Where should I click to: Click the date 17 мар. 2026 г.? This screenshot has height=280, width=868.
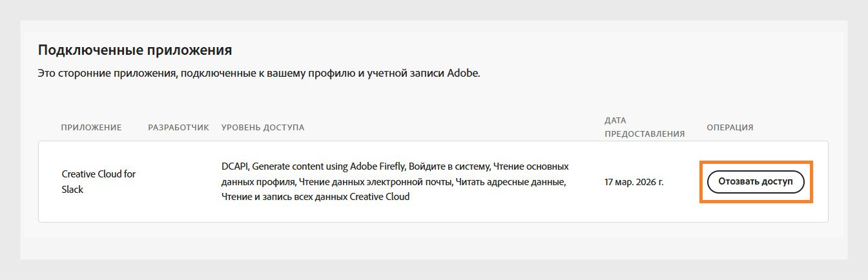pyautogui.click(x=634, y=182)
